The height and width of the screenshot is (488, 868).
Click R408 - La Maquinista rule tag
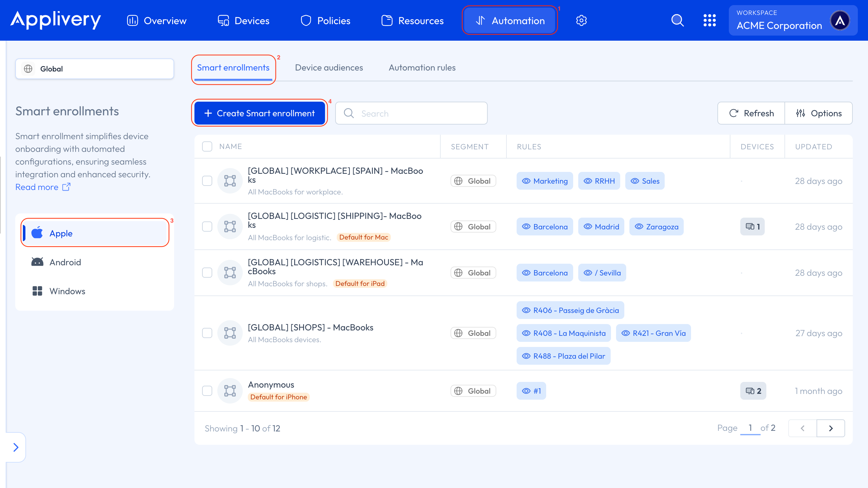coord(563,333)
